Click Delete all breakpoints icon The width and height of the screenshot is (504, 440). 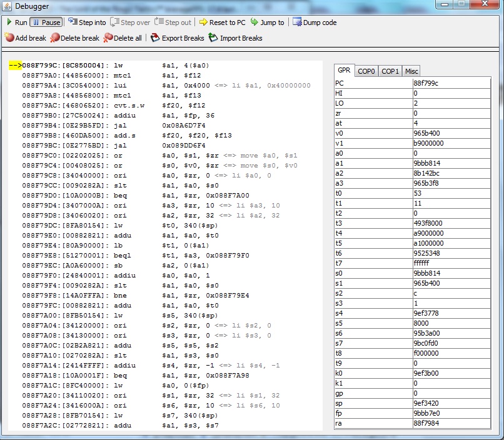(x=108, y=38)
